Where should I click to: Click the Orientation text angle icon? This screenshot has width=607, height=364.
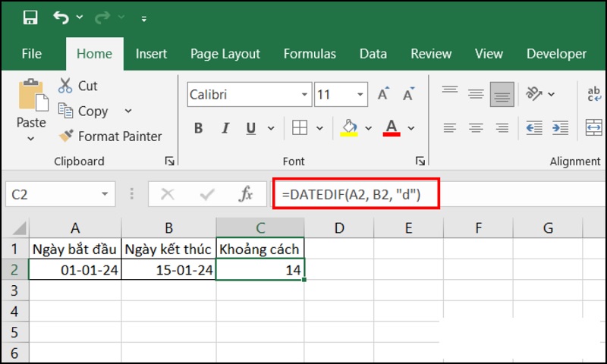point(535,94)
